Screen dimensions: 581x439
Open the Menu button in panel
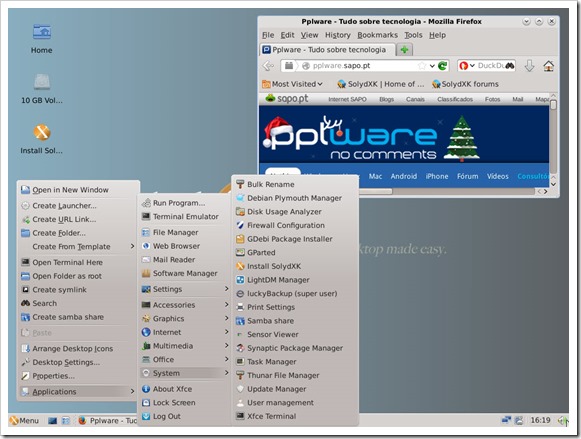[x=24, y=420]
